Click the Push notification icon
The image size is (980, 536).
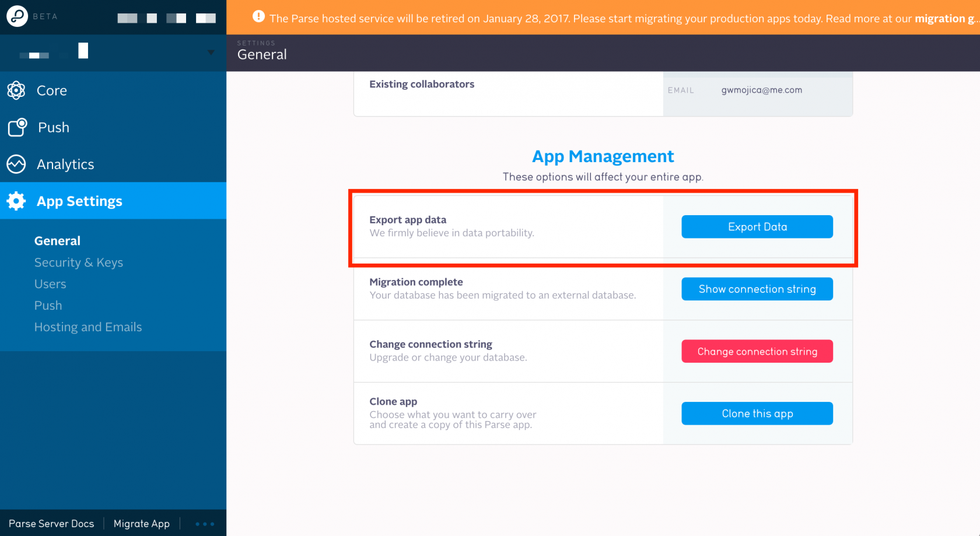click(17, 127)
